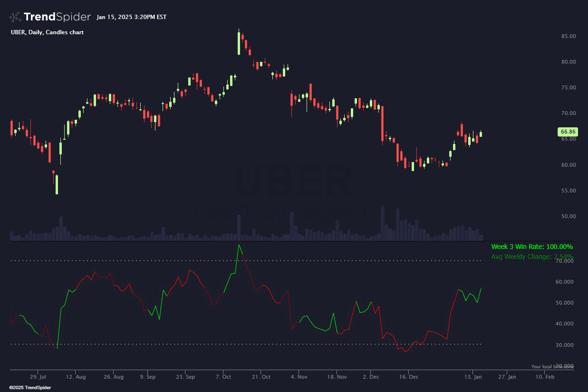588x392 pixels.
Task: Click the 16. Dec date axis label
Action: coord(409,377)
